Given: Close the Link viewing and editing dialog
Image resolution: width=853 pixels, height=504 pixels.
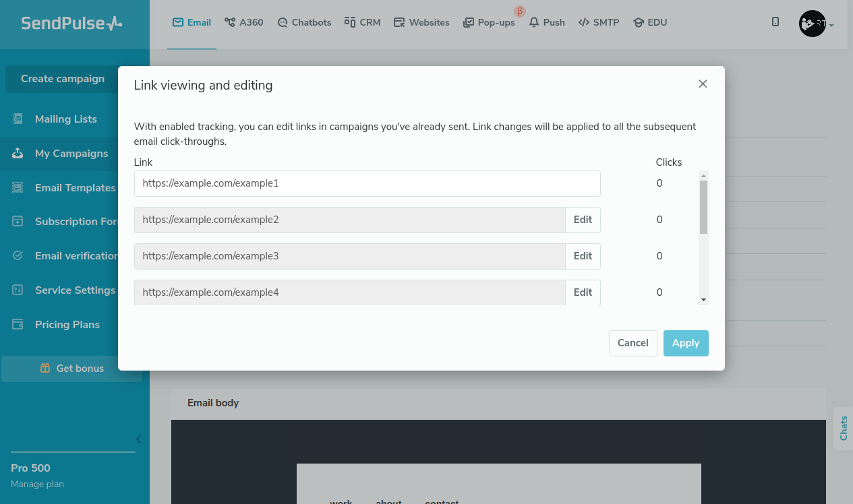Looking at the screenshot, I should pos(703,84).
